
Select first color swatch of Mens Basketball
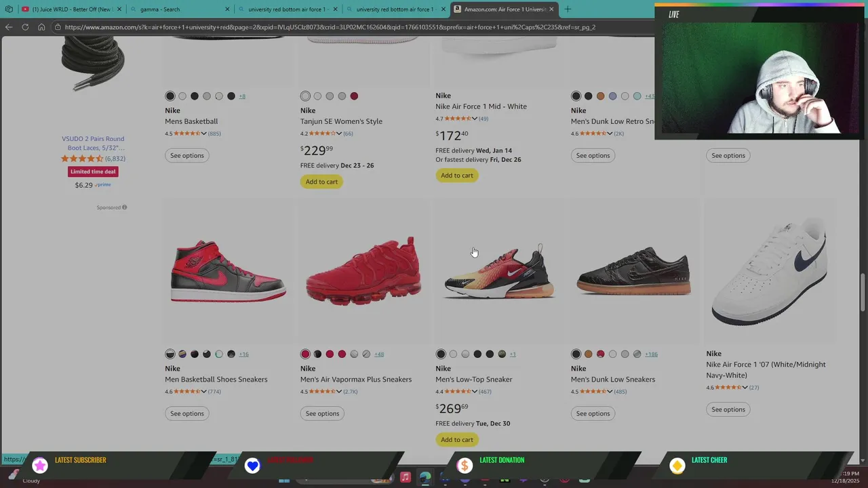pyautogui.click(x=170, y=96)
